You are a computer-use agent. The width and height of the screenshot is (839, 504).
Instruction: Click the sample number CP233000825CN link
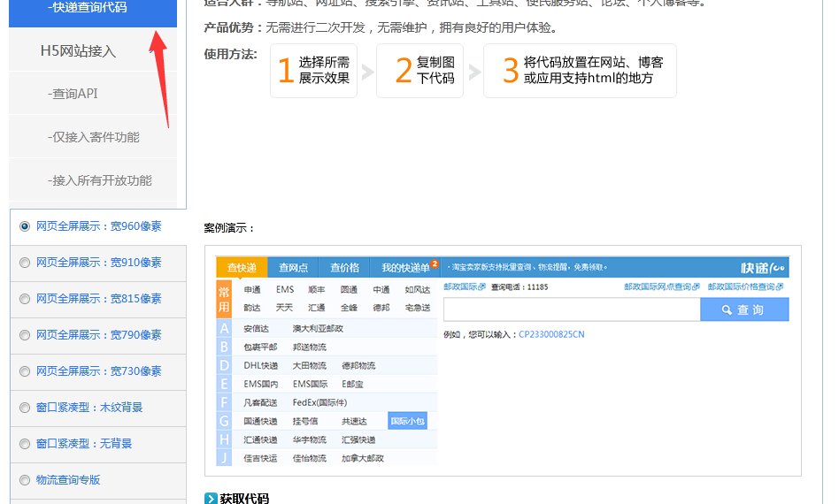point(550,334)
